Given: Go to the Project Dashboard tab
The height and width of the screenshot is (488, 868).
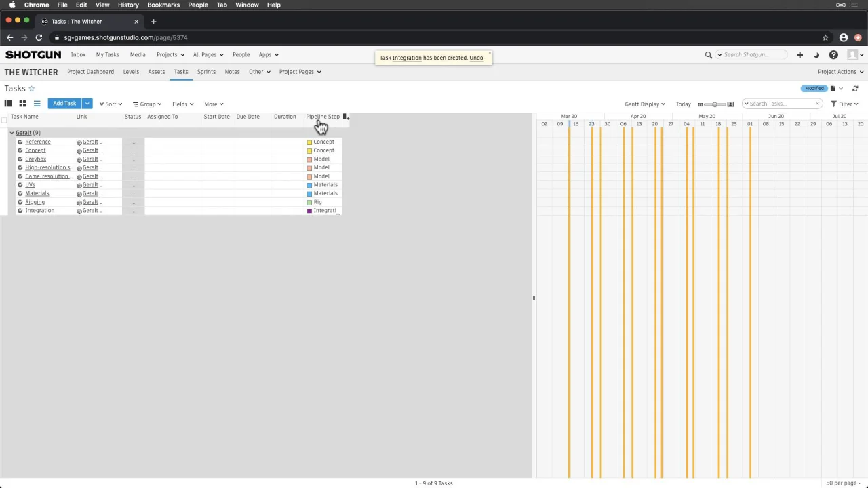Looking at the screenshot, I should (x=90, y=72).
